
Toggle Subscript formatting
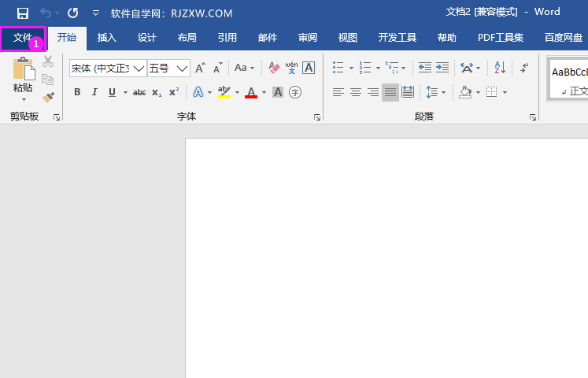157,92
